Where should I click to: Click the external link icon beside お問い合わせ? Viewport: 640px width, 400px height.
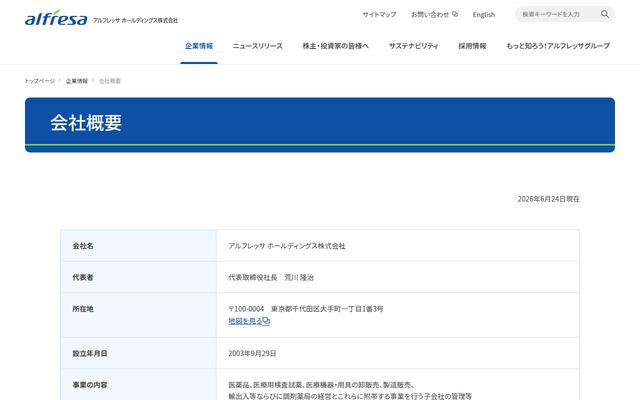(455, 14)
